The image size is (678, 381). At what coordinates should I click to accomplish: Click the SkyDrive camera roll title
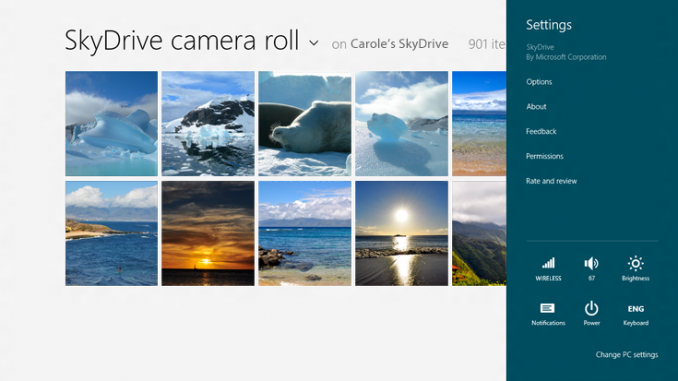coord(182,40)
